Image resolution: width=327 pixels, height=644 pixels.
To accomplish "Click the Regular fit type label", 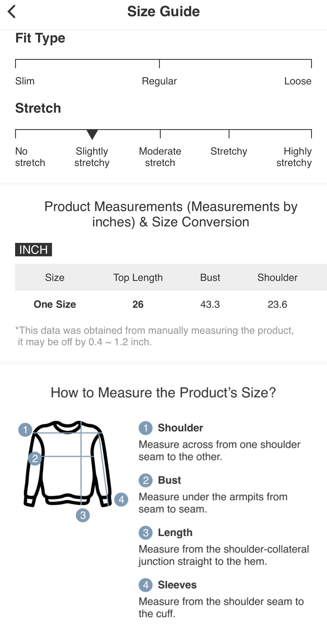I will (x=159, y=81).
